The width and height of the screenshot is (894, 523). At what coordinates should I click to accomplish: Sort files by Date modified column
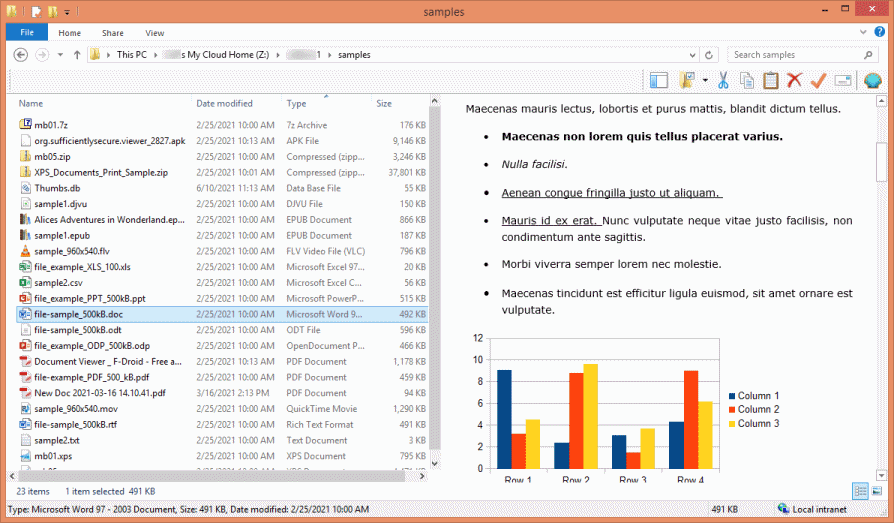224,103
